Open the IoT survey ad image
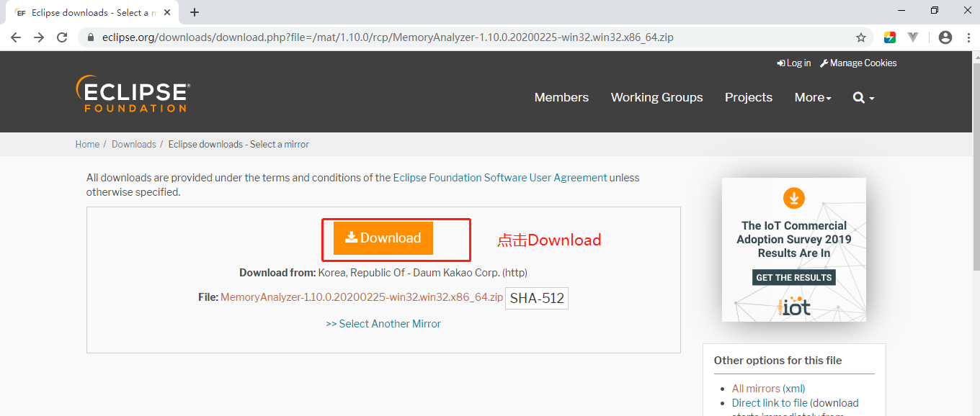 tap(794, 250)
